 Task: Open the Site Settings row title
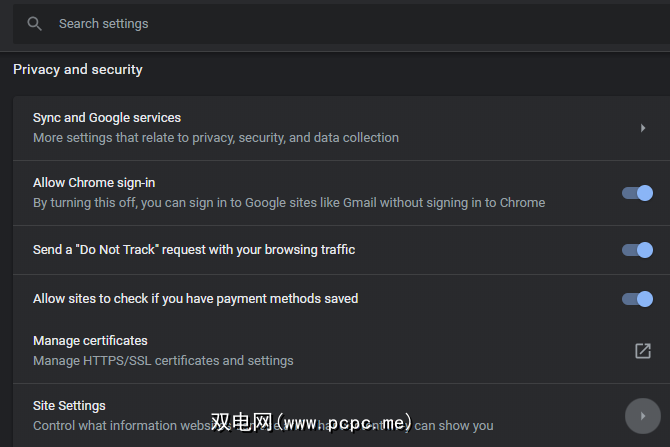pos(69,406)
